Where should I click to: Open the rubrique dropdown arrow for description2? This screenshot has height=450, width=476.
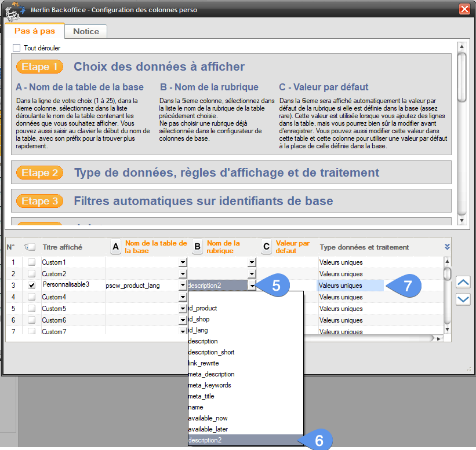252,286
